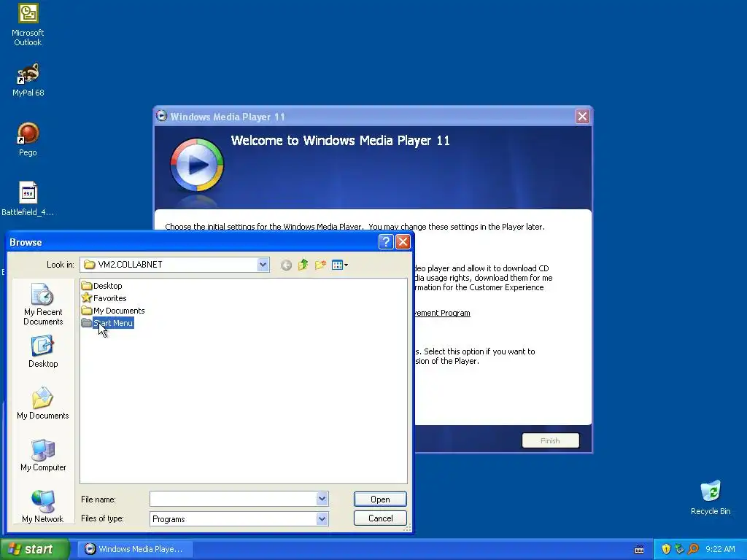Expand the Files of type Programs dropdown
This screenshot has width=747, height=560.
click(x=322, y=518)
